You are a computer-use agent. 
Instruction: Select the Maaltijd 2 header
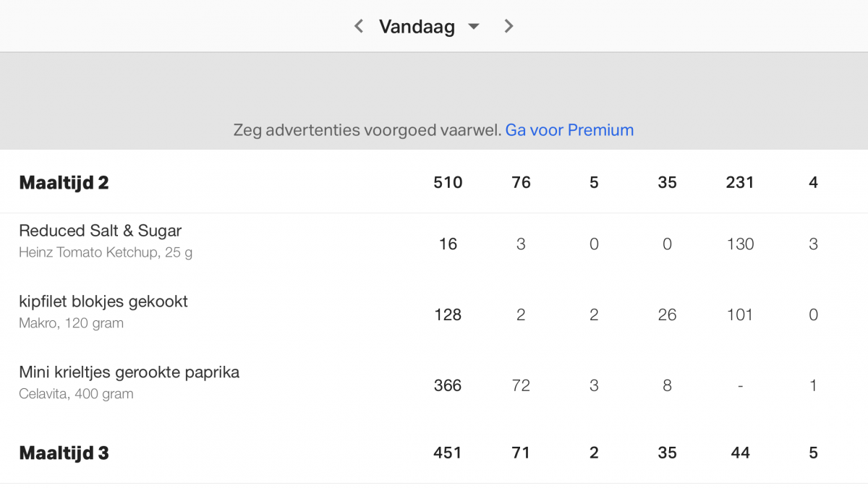[64, 183]
